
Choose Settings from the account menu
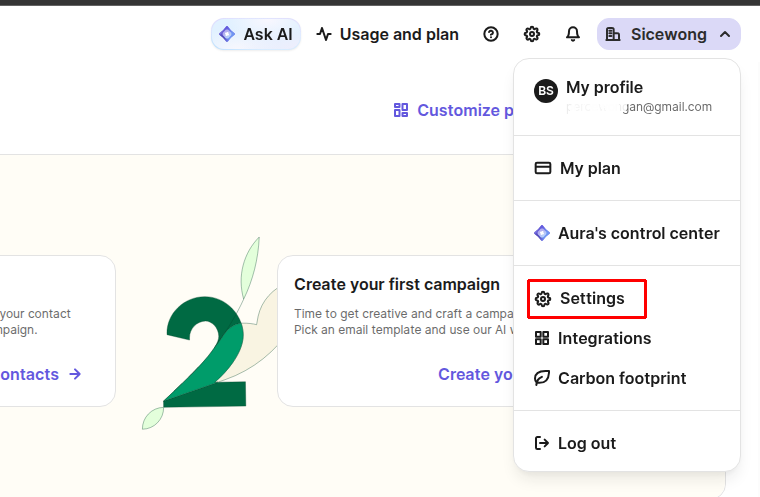(x=587, y=299)
